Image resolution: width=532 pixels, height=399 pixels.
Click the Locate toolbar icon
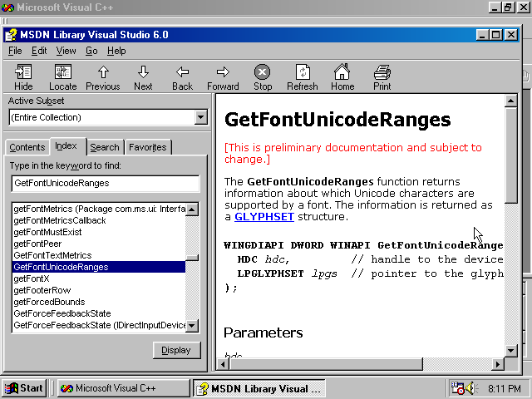point(63,76)
